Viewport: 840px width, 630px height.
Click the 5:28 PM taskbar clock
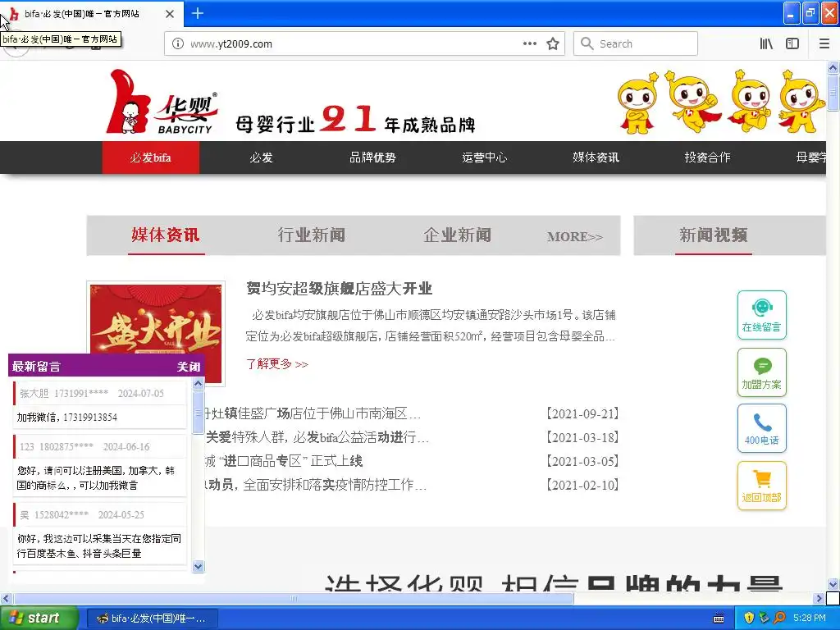click(x=810, y=619)
